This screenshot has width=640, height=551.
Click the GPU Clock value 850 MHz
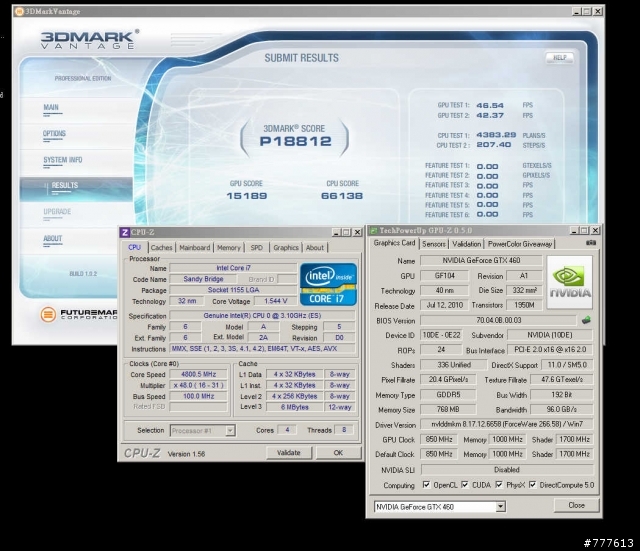[x=439, y=440]
